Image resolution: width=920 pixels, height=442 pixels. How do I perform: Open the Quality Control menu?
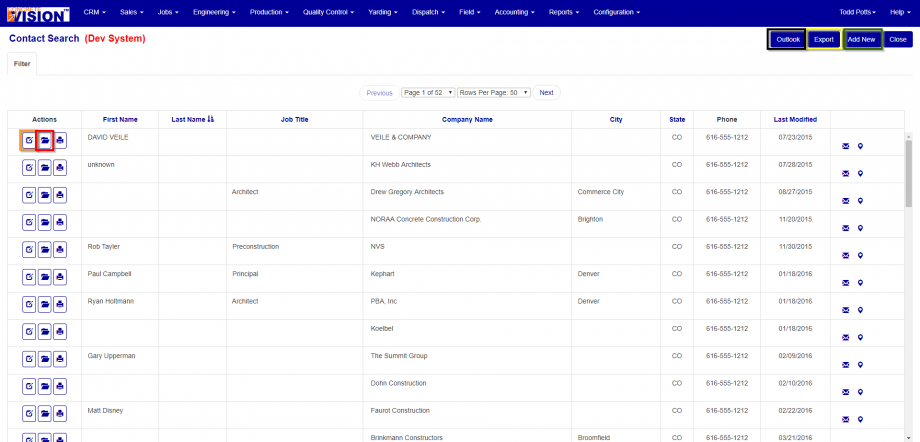pos(328,12)
